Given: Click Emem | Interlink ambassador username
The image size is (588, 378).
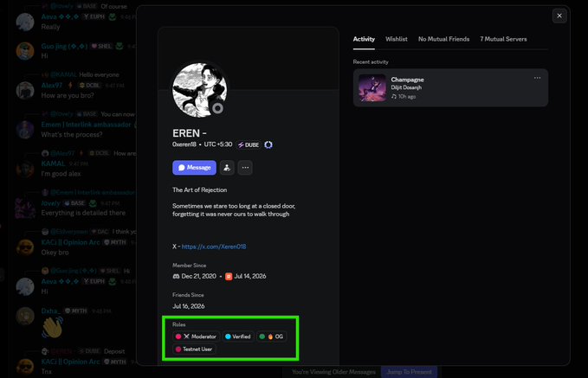Looking at the screenshot, I should click(x=86, y=125).
